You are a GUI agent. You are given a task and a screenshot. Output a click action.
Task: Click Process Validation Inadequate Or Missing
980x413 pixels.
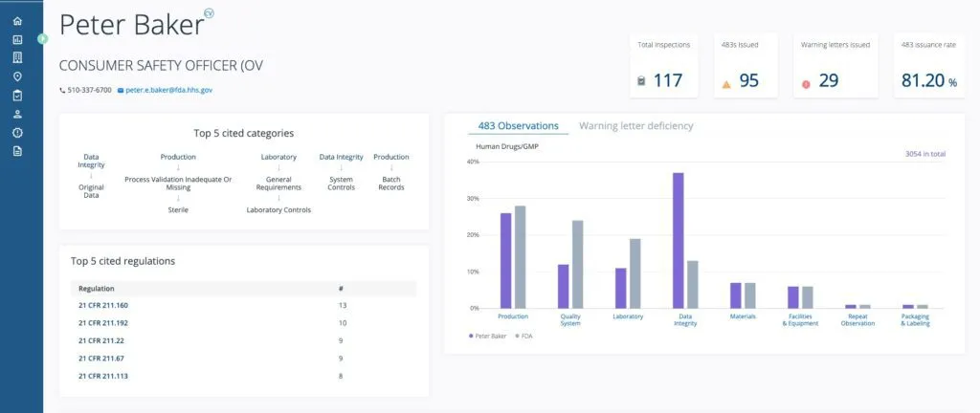[178, 183]
